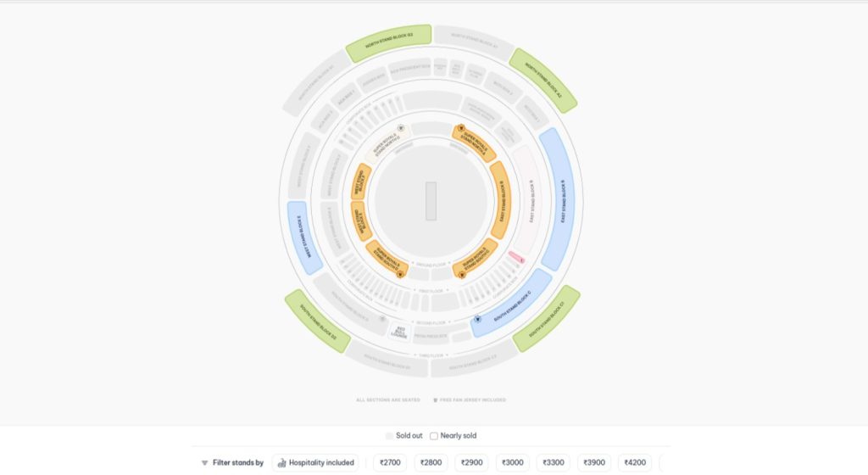Filter stands by ₹2900 price
Screen dimensions: 868x475
coord(471,463)
